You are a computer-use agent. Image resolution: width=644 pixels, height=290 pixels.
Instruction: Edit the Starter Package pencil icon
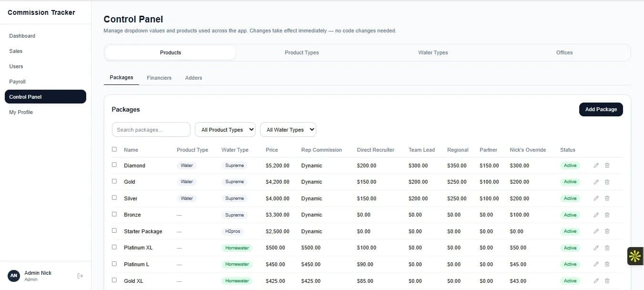[596, 231]
